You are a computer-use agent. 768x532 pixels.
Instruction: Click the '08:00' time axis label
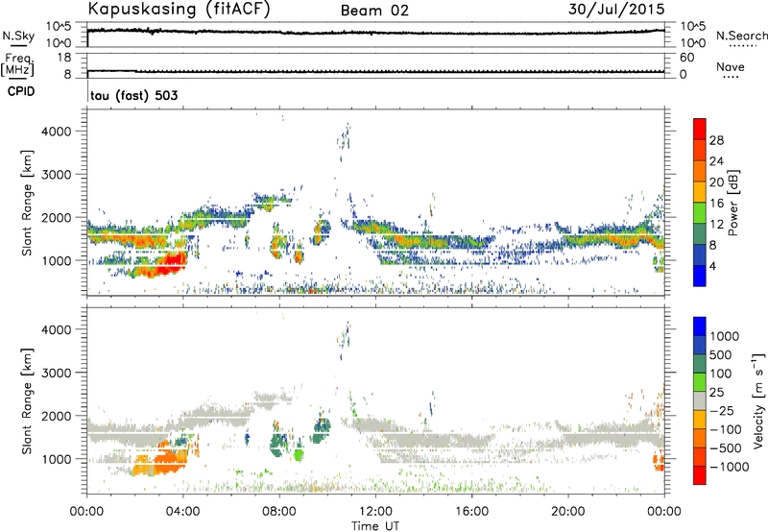click(279, 512)
